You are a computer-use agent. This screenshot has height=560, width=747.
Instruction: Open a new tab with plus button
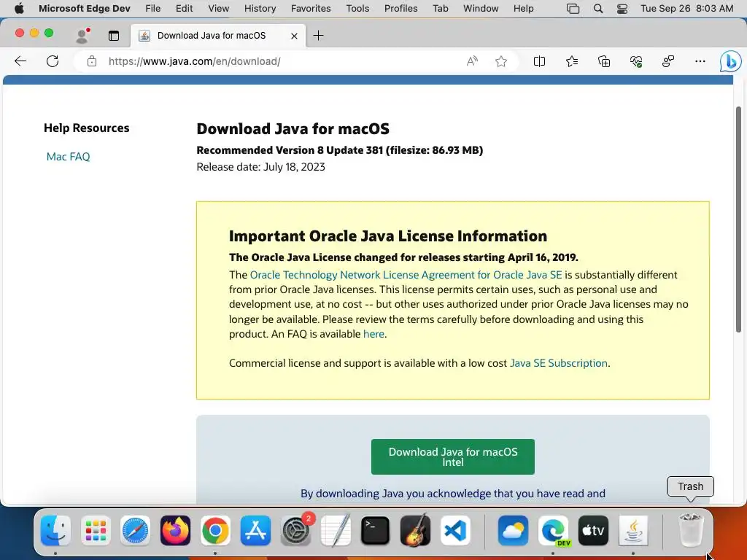(318, 35)
